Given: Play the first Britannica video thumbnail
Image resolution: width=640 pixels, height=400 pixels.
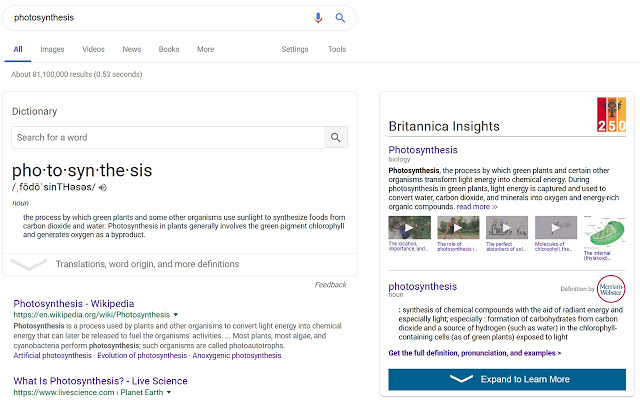Looking at the screenshot, I should tap(408, 227).
